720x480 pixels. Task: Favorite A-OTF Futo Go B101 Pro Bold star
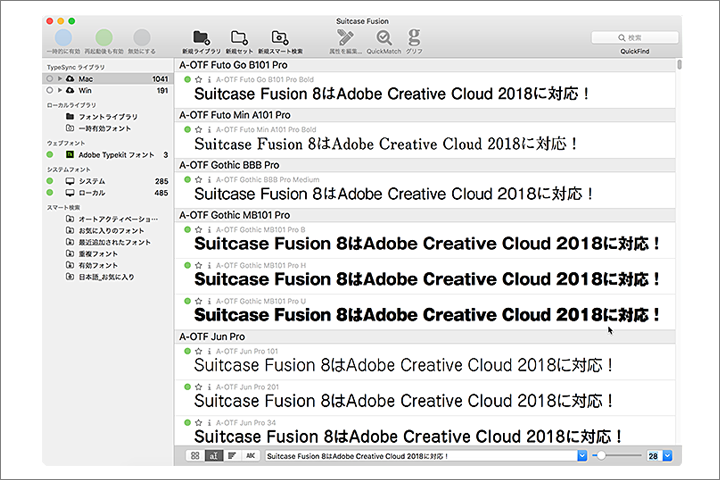pyautogui.click(x=198, y=79)
